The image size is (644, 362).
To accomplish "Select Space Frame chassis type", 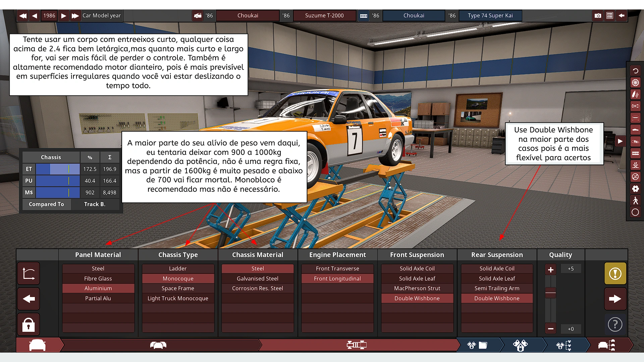I will [178, 288].
